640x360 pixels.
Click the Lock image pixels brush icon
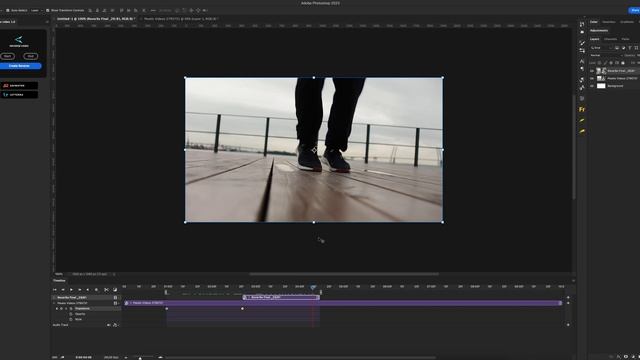point(605,63)
